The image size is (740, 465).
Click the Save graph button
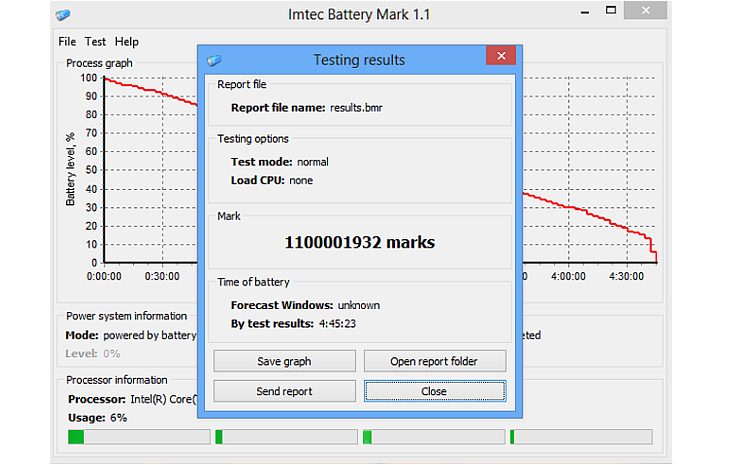coord(285,361)
